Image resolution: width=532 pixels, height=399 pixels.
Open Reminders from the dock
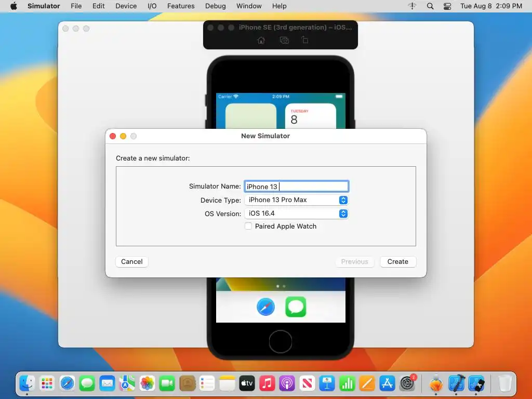(x=207, y=384)
